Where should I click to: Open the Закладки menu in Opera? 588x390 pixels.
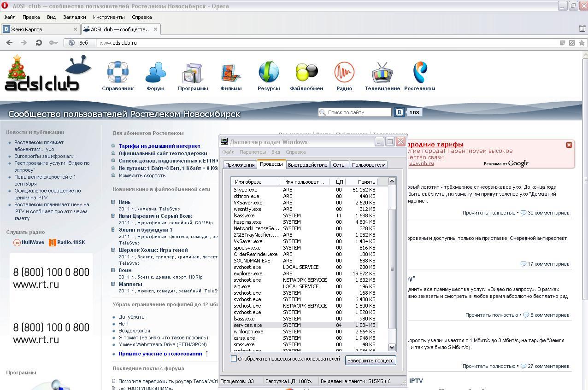74,17
